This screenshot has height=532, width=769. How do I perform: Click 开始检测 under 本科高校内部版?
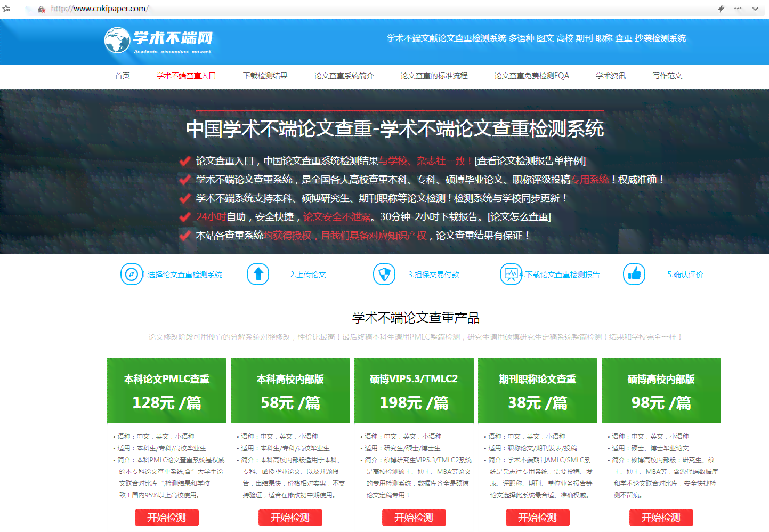290,518
